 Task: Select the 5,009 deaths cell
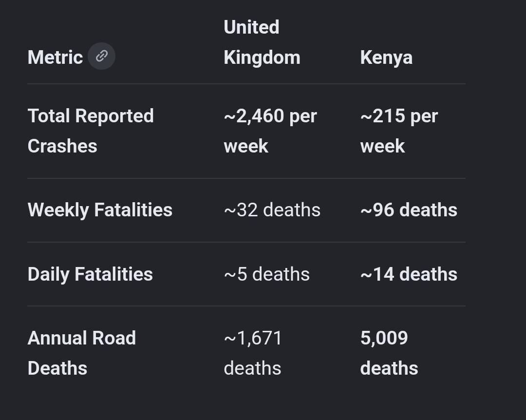pyautogui.click(x=389, y=353)
